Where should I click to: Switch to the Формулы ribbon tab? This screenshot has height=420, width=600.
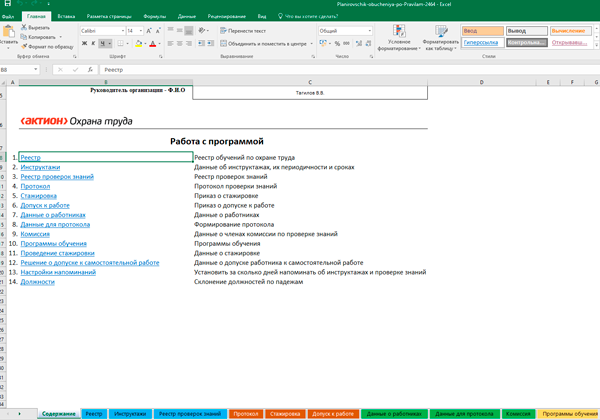155,17
